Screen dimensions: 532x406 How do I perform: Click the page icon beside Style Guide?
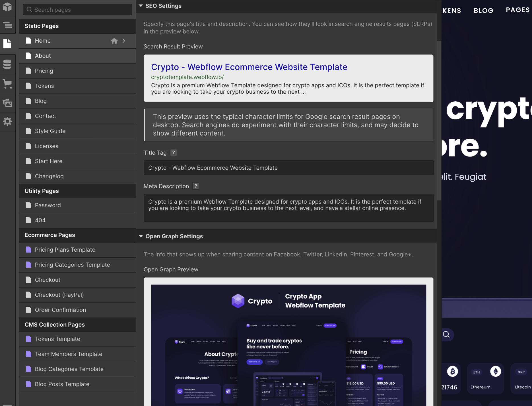click(x=28, y=131)
